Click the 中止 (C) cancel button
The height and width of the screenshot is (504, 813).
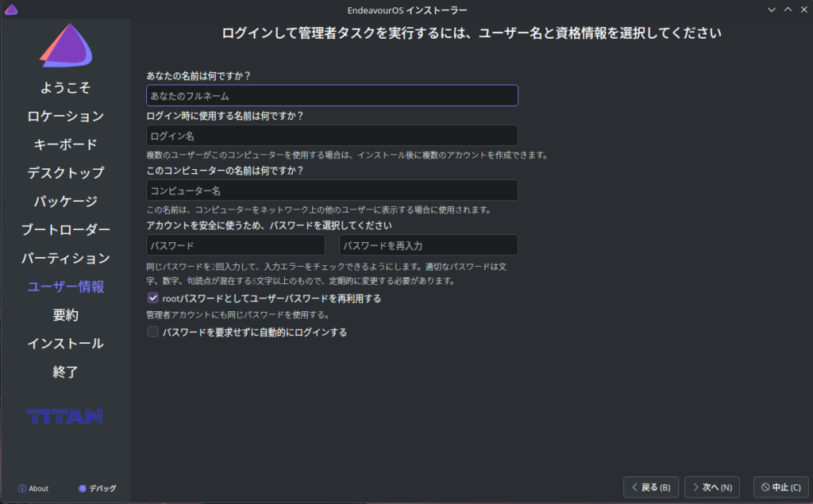coord(780,487)
